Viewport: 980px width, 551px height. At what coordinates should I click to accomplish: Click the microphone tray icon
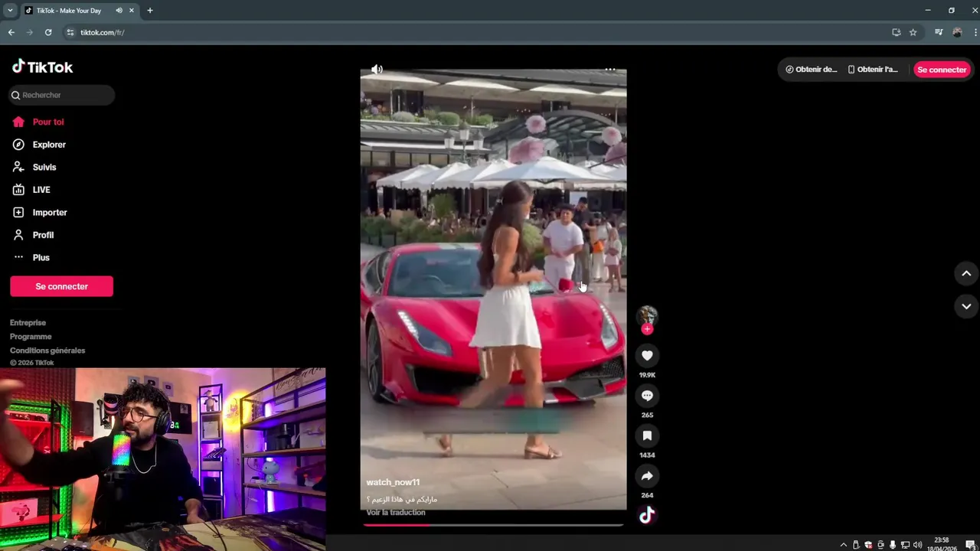(893, 545)
